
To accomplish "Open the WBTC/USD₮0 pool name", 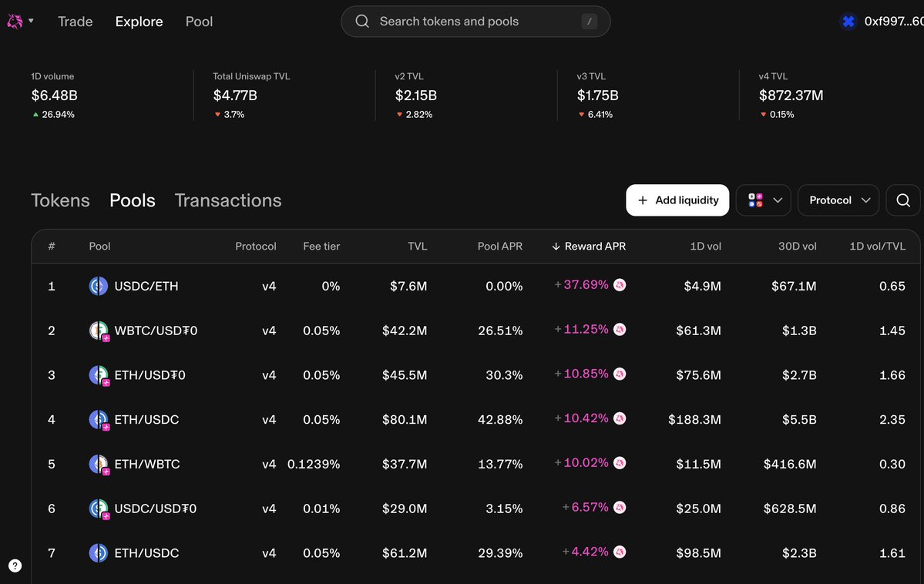I will click(x=156, y=331).
